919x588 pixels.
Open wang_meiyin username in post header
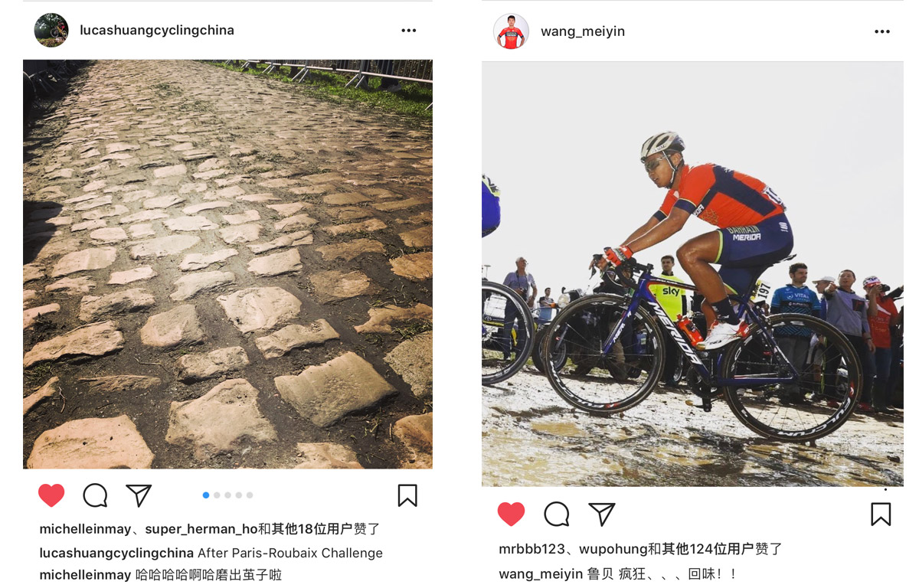583,31
